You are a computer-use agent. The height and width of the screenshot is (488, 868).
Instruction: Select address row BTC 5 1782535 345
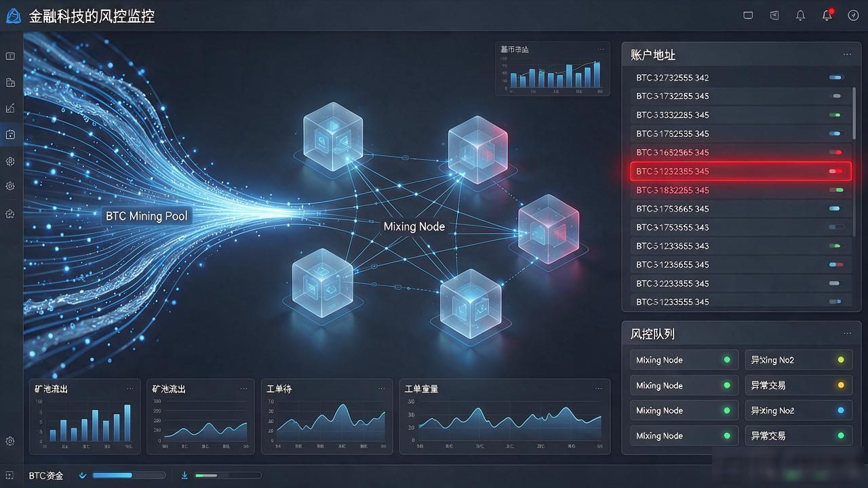741,134
